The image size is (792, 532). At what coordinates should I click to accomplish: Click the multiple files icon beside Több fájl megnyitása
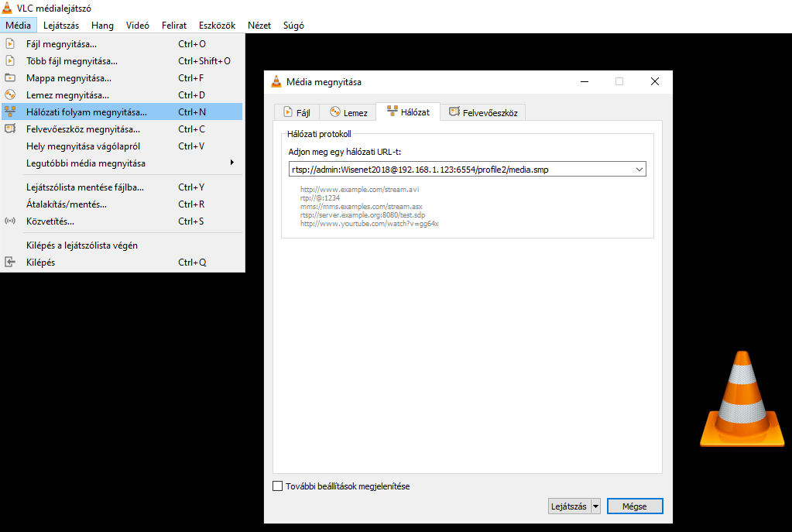10,60
